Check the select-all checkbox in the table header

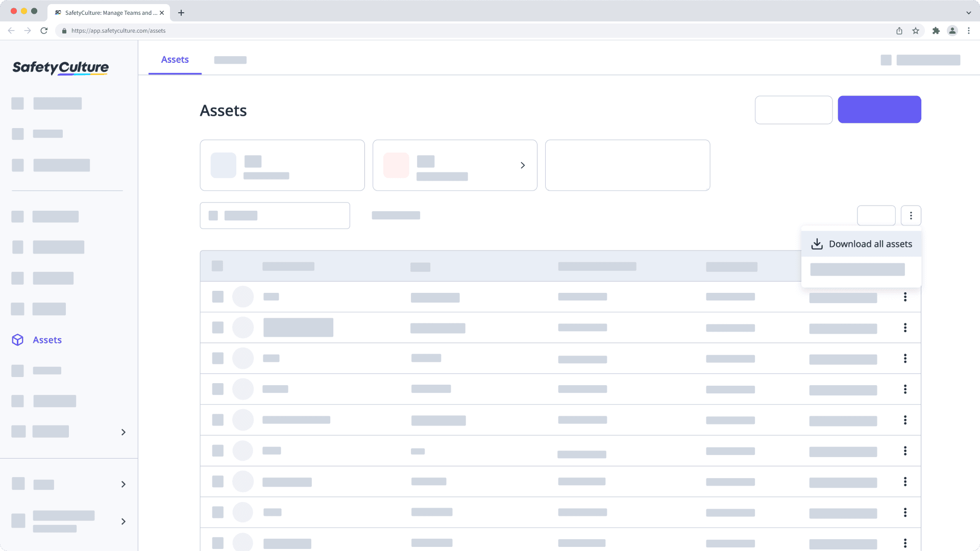(217, 266)
